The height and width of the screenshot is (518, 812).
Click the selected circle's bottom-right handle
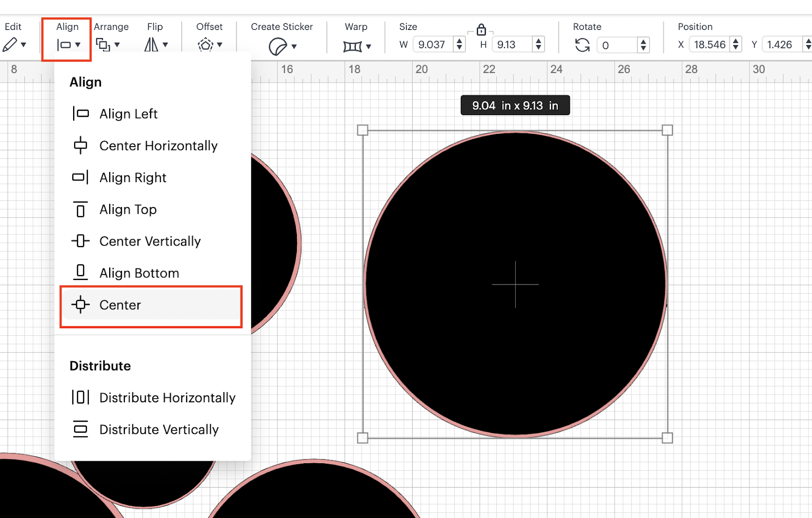click(667, 438)
